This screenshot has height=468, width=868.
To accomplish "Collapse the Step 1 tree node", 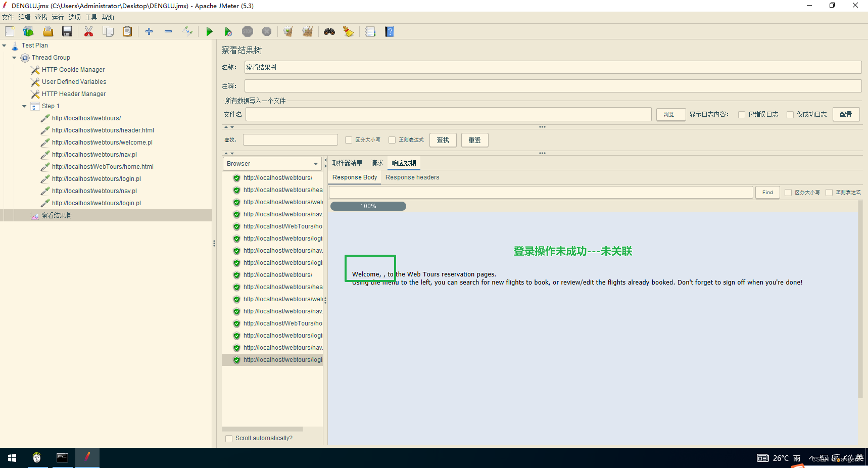I will pyautogui.click(x=24, y=106).
